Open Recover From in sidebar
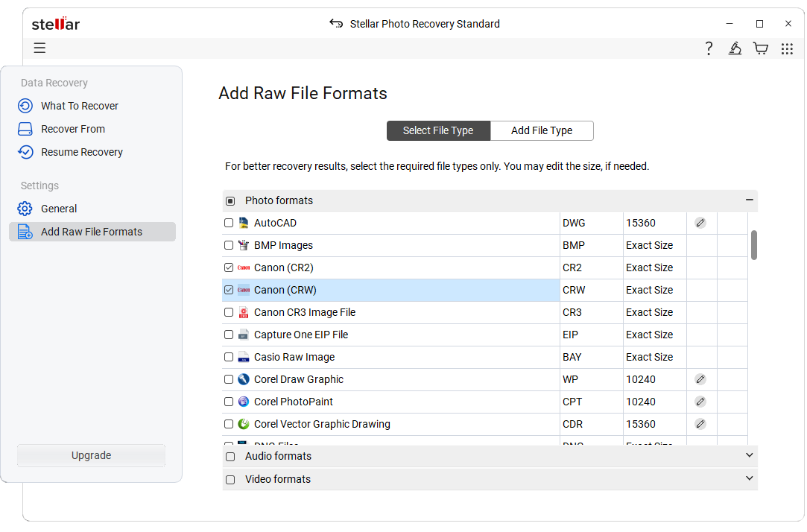This screenshot has height=532, width=807. tap(73, 129)
